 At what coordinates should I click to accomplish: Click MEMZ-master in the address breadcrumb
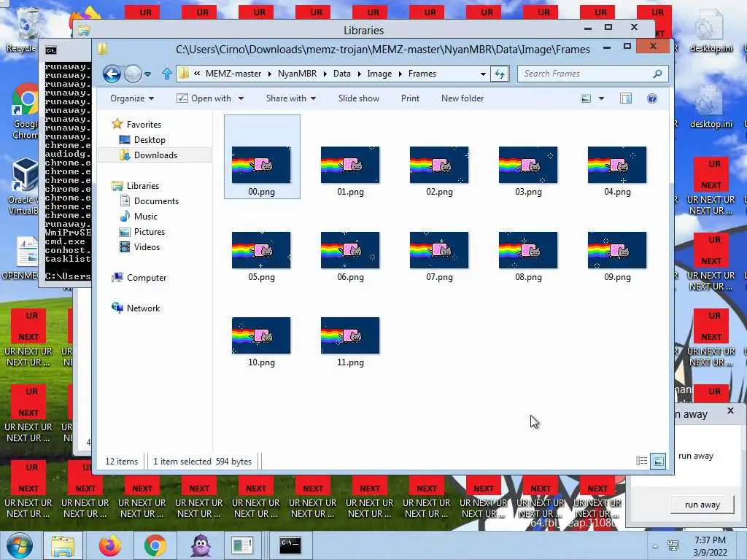click(233, 74)
